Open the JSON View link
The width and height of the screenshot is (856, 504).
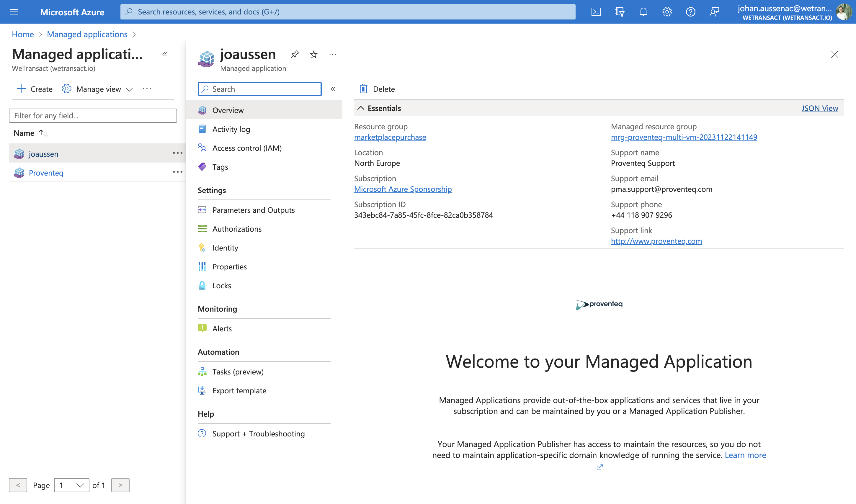(819, 108)
